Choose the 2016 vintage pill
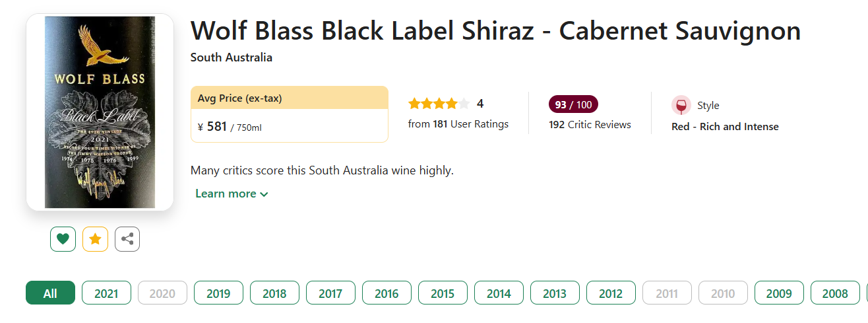This screenshot has height=323, width=868. (387, 293)
